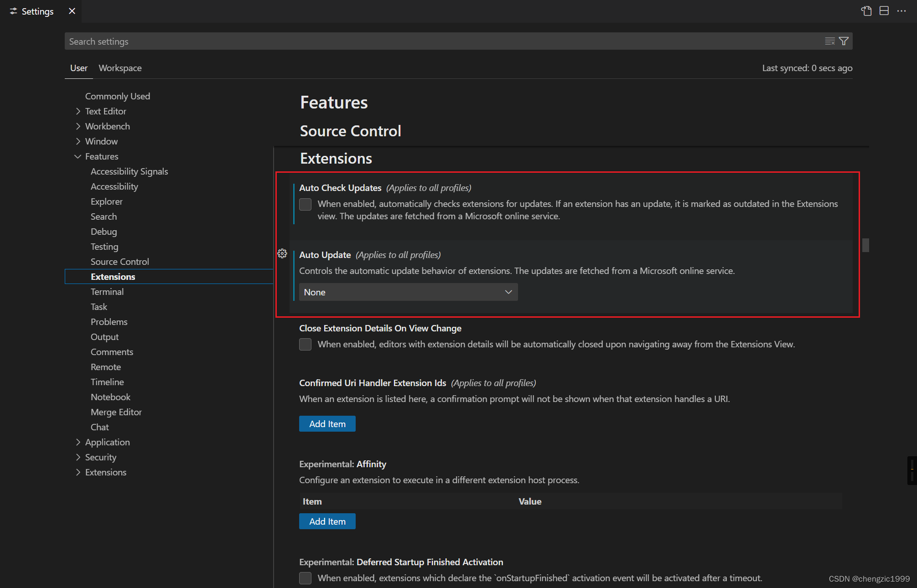Check Deferred Startup Finished Activation box

(x=305, y=578)
